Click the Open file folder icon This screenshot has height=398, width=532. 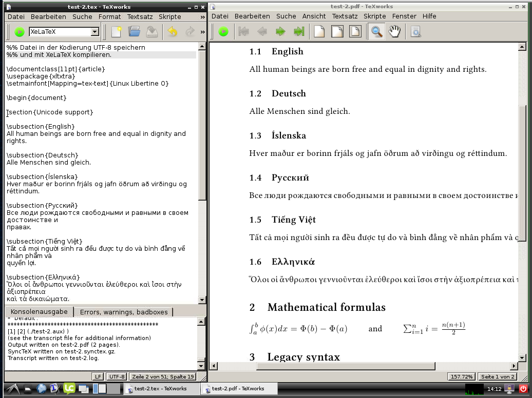pyautogui.click(x=134, y=32)
